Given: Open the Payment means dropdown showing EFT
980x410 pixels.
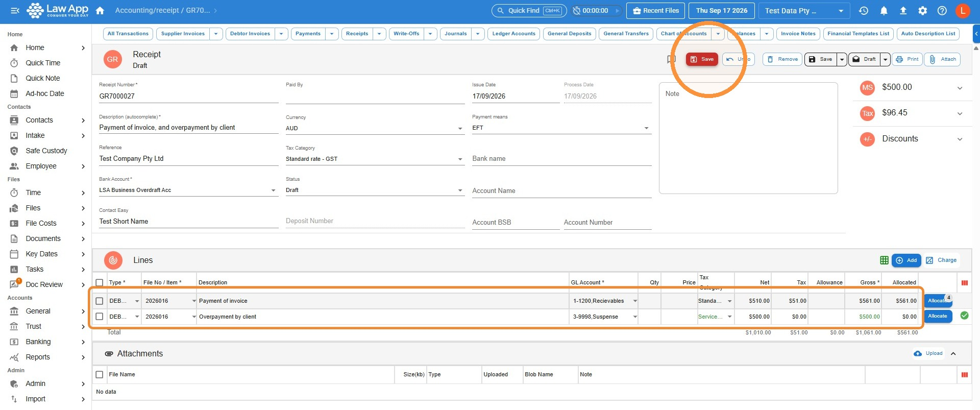Looking at the screenshot, I should coord(561,128).
